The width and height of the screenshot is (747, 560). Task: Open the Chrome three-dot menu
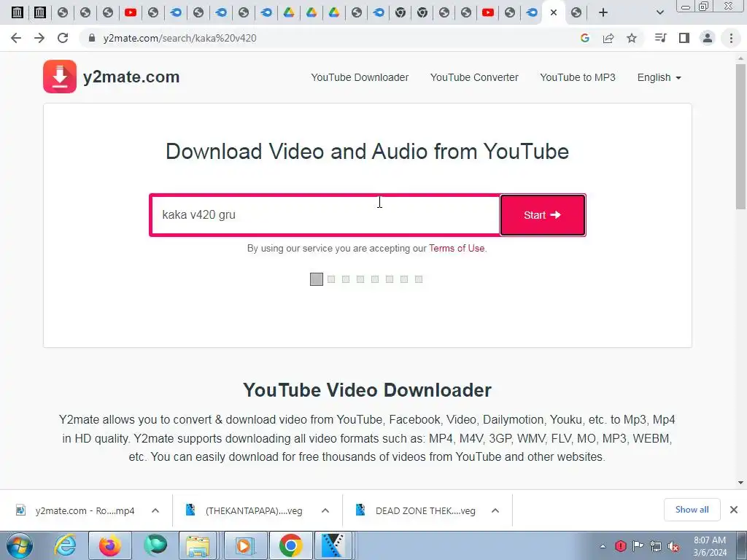click(731, 38)
